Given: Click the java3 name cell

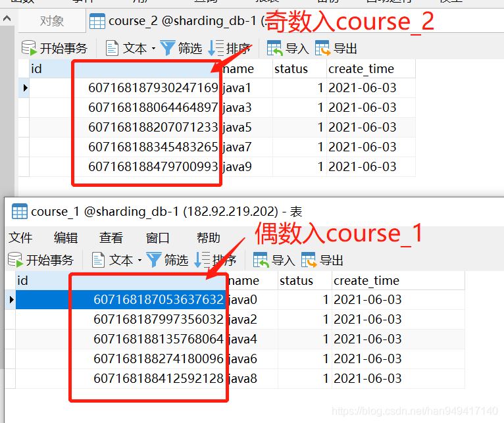Looking at the screenshot, I should 247,107.
